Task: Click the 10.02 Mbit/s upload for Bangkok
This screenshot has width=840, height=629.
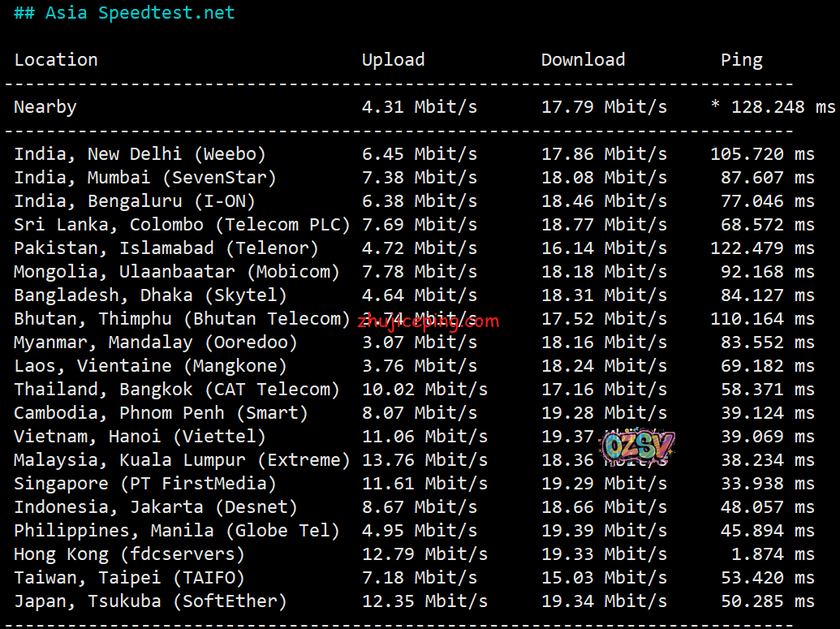Action: (x=424, y=390)
